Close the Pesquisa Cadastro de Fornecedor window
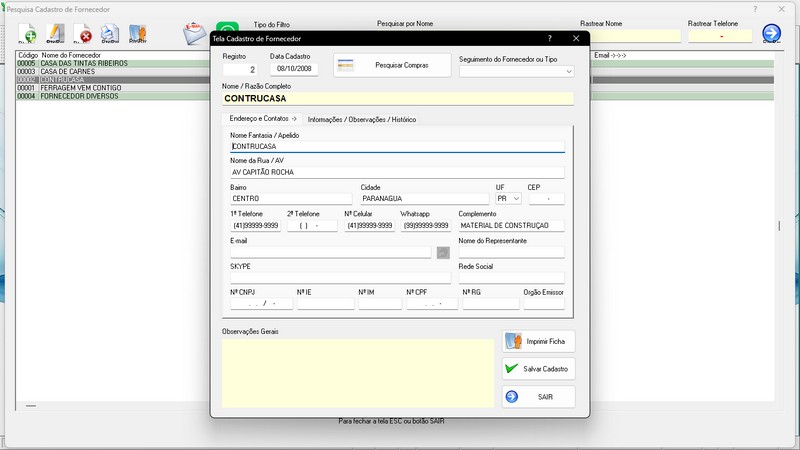The image size is (800, 450). pos(781,9)
